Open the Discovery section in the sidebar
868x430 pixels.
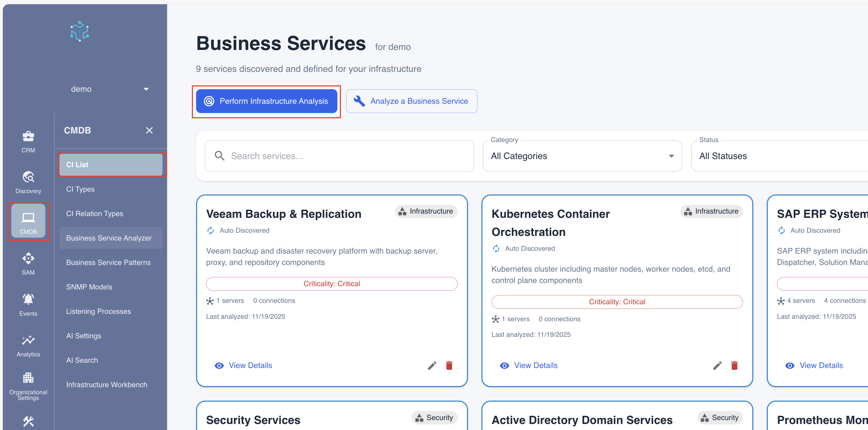(x=28, y=181)
